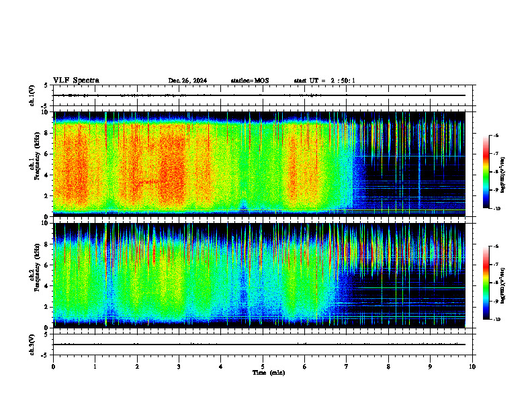
Task: Click time-axis tick label "5" above Time (min)
Action: tap(263, 367)
